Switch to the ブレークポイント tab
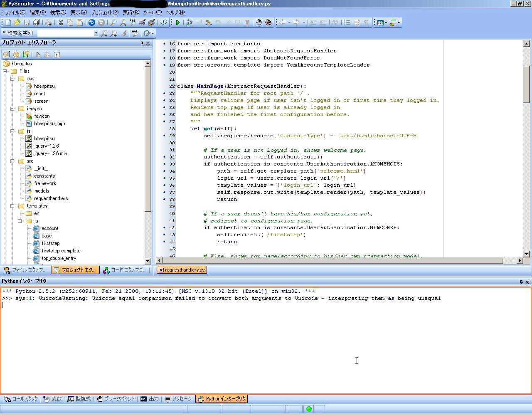 116,399
